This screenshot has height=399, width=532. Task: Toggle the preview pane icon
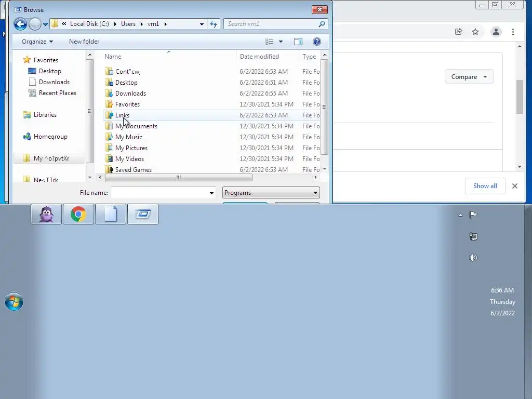(298, 42)
